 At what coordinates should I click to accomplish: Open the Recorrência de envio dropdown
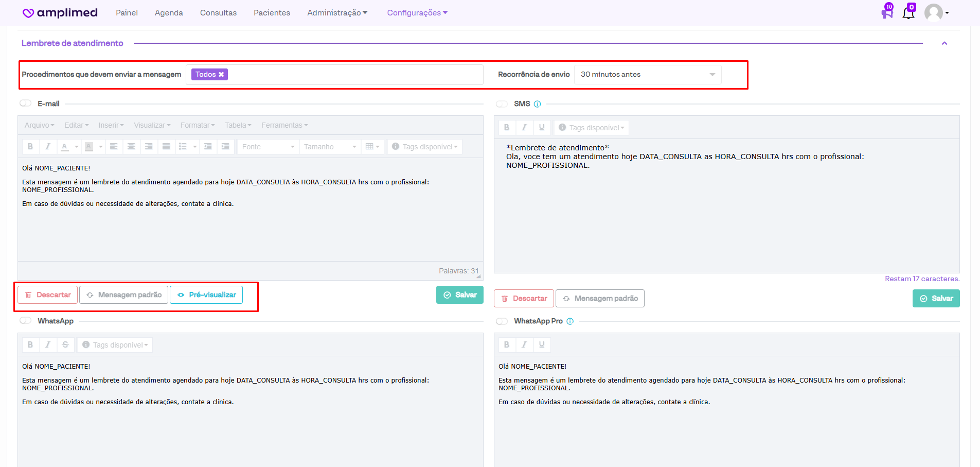[647, 75]
